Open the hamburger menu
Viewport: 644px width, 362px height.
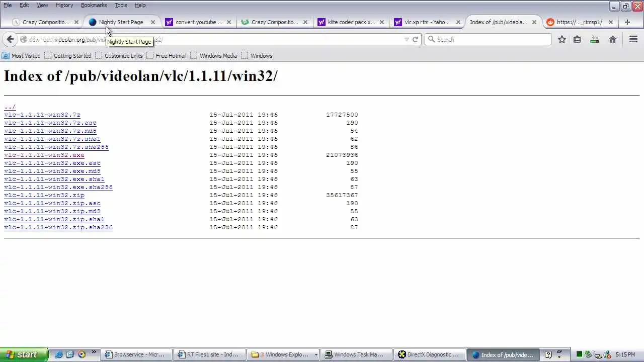(633, 39)
